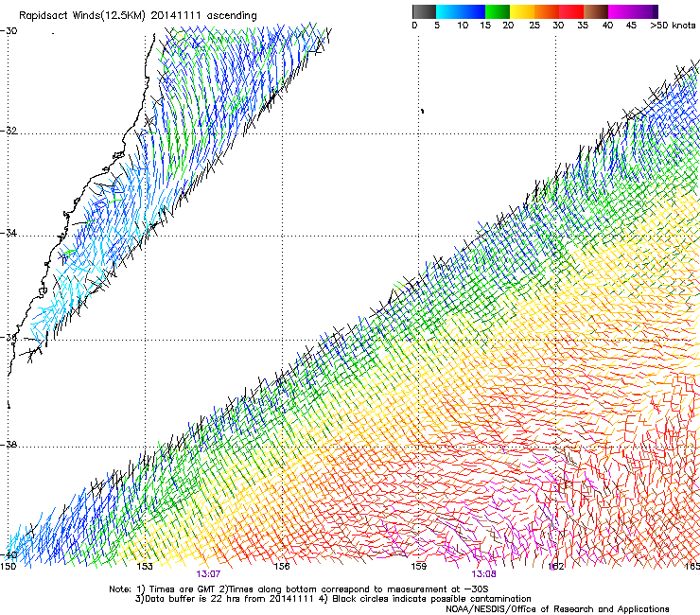Click the purple 13:07 swath time marker
The height and width of the screenshot is (615, 700).
208,574
